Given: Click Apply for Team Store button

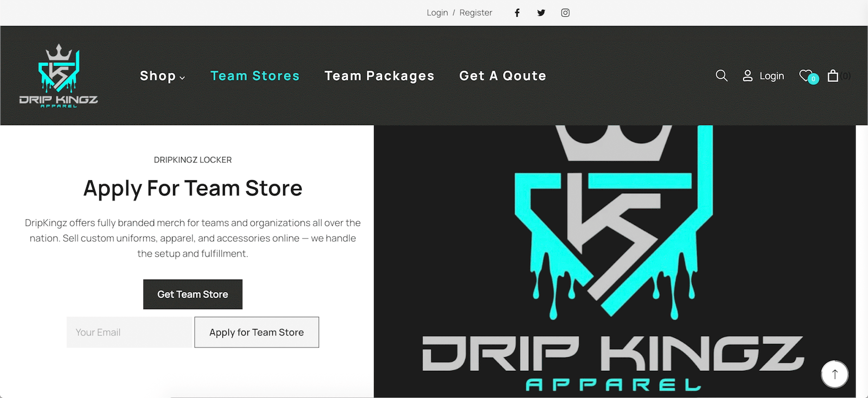Looking at the screenshot, I should 257,332.
